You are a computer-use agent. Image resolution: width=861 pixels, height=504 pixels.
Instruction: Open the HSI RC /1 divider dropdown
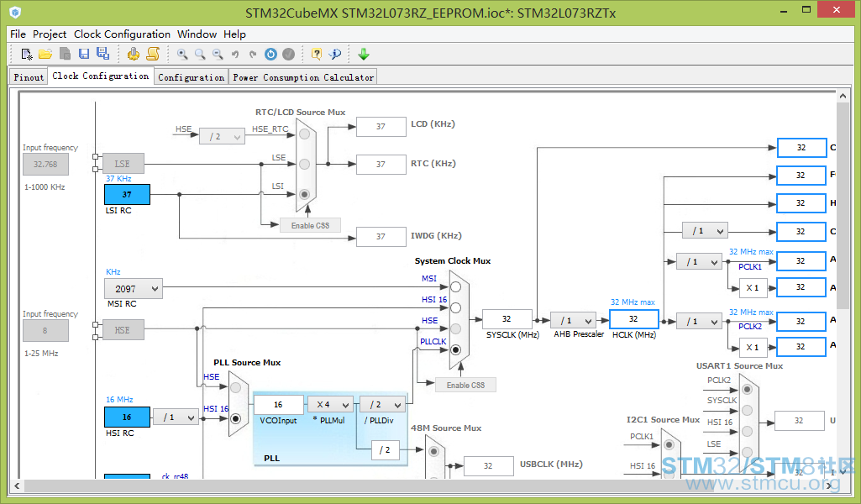176,417
